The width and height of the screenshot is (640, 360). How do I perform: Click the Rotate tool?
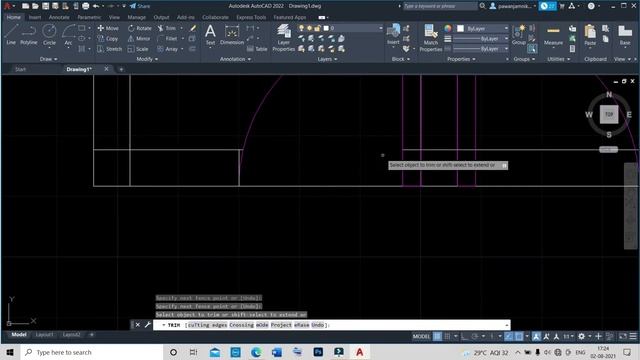tap(140, 28)
